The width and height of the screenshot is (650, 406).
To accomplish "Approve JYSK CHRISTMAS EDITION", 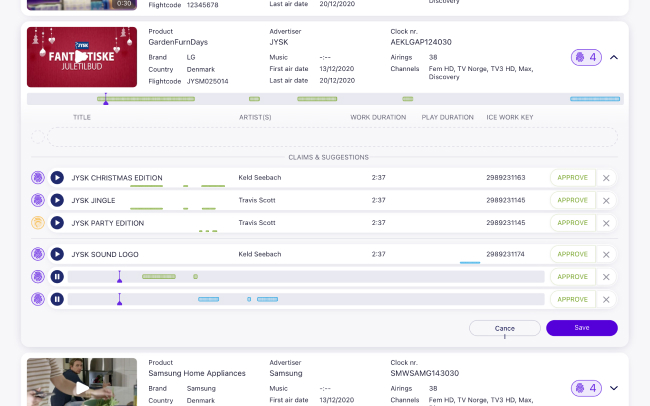I will point(572,177).
